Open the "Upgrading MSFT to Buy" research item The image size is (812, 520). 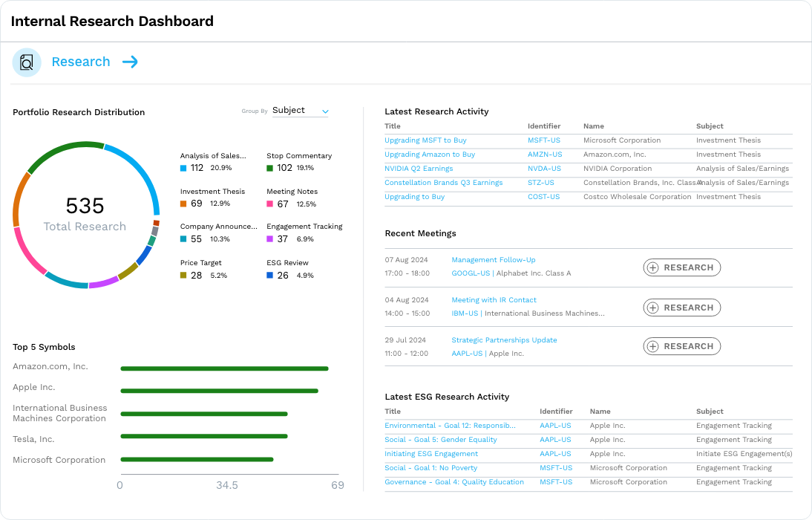pos(424,140)
